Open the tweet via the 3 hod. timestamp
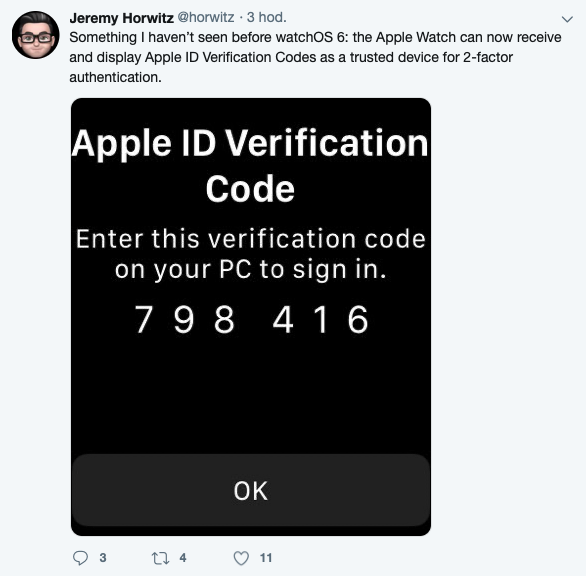 pos(266,17)
